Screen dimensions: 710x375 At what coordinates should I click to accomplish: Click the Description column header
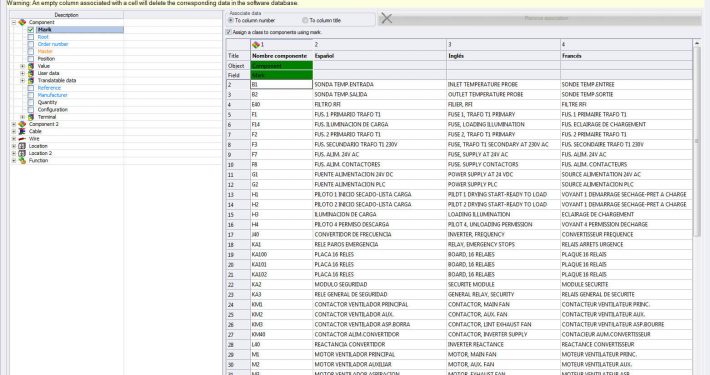(67, 15)
